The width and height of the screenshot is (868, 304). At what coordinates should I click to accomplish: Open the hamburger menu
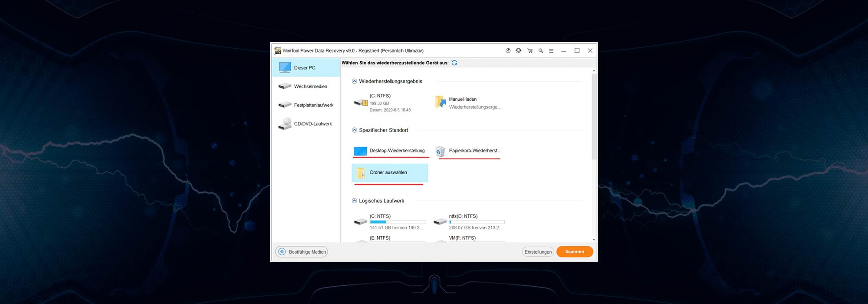click(x=551, y=51)
